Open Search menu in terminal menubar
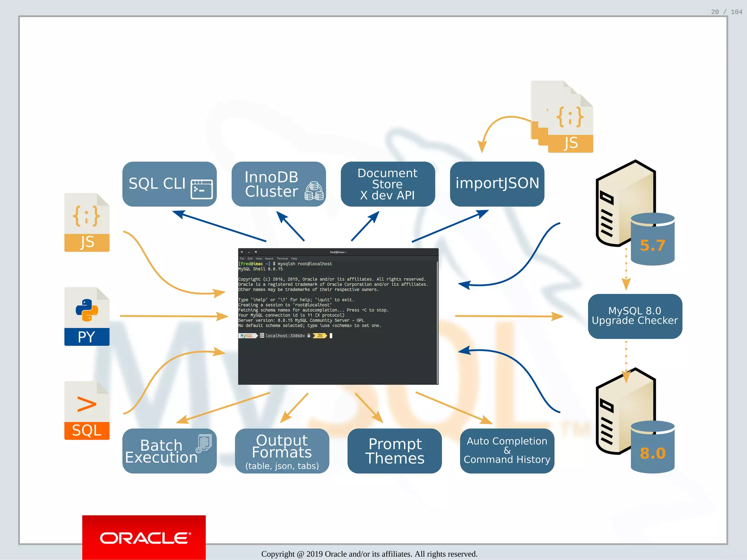747x560 pixels. pos(269,258)
